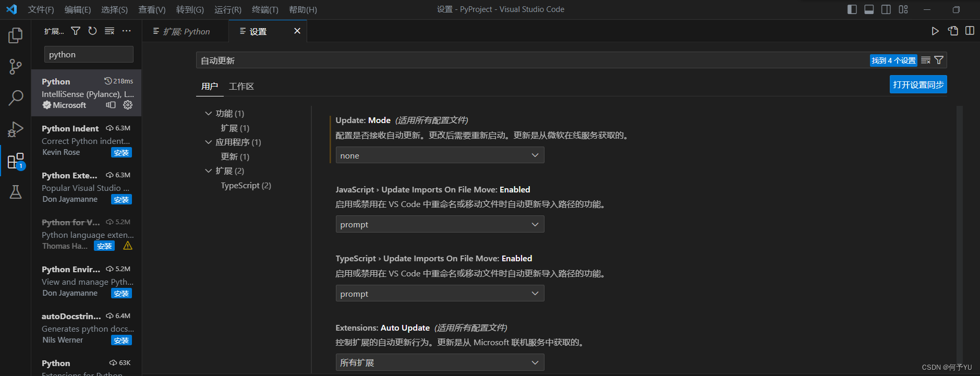Click the settings filter funnel icon
The width and height of the screenshot is (980, 376).
pyautogui.click(x=939, y=60)
